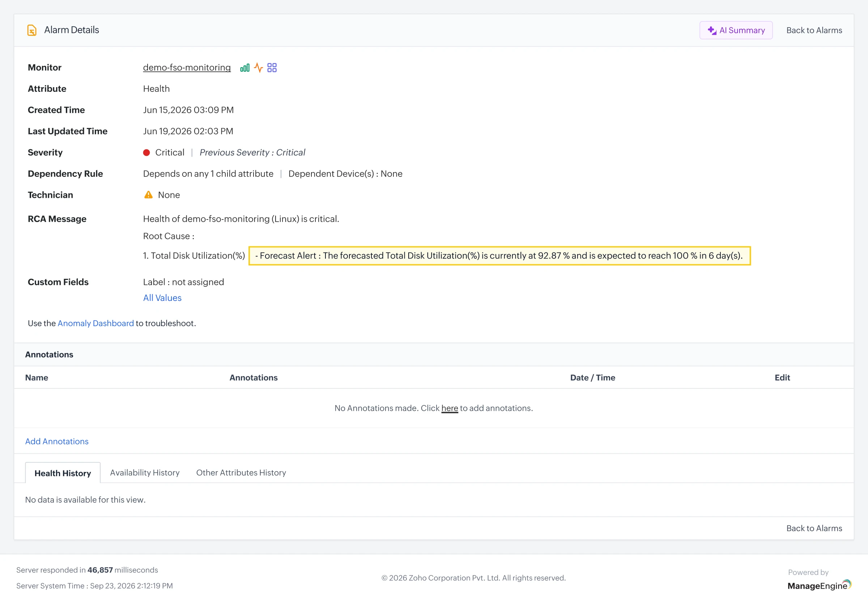Viewport: 868px width, 601px height.
Task: Click the sparkle icon in AI Summary
Action: point(712,30)
